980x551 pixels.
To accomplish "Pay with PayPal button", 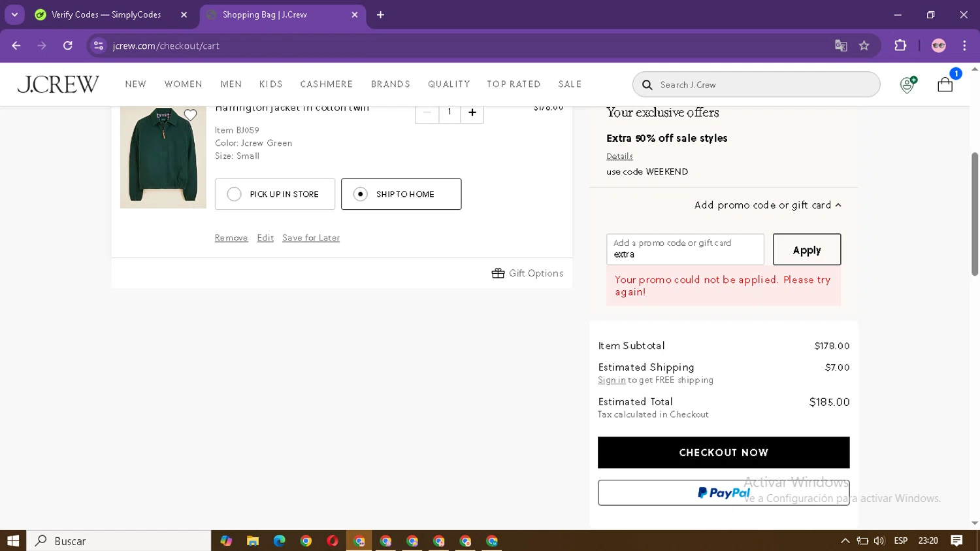I will 723,493.
